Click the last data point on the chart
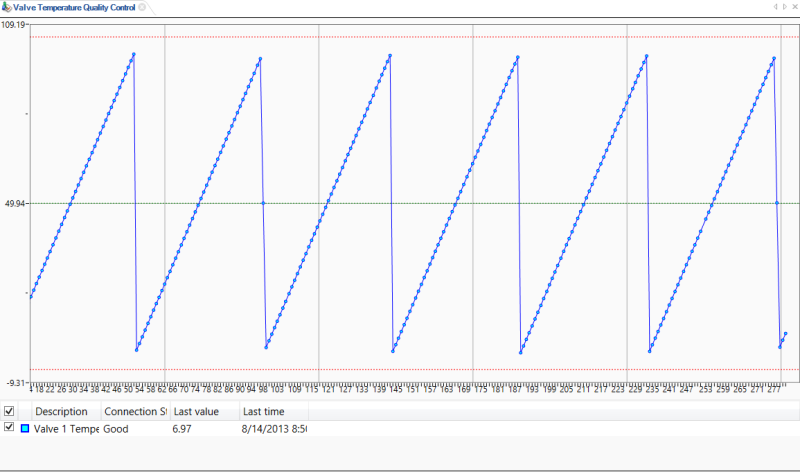The width and height of the screenshot is (800, 472). pyautogui.click(x=786, y=333)
